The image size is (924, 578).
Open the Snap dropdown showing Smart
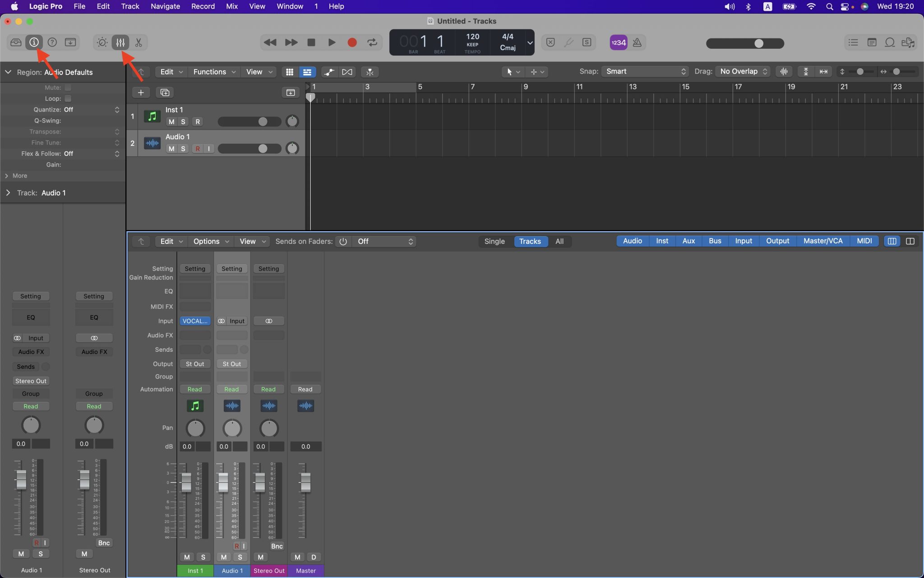(644, 71)
